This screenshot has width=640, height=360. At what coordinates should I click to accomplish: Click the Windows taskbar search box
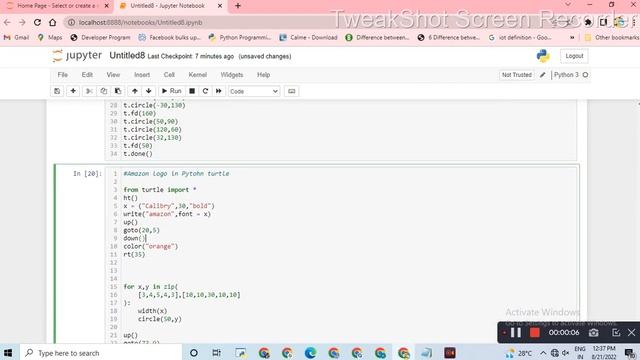(x=101, y=353)
